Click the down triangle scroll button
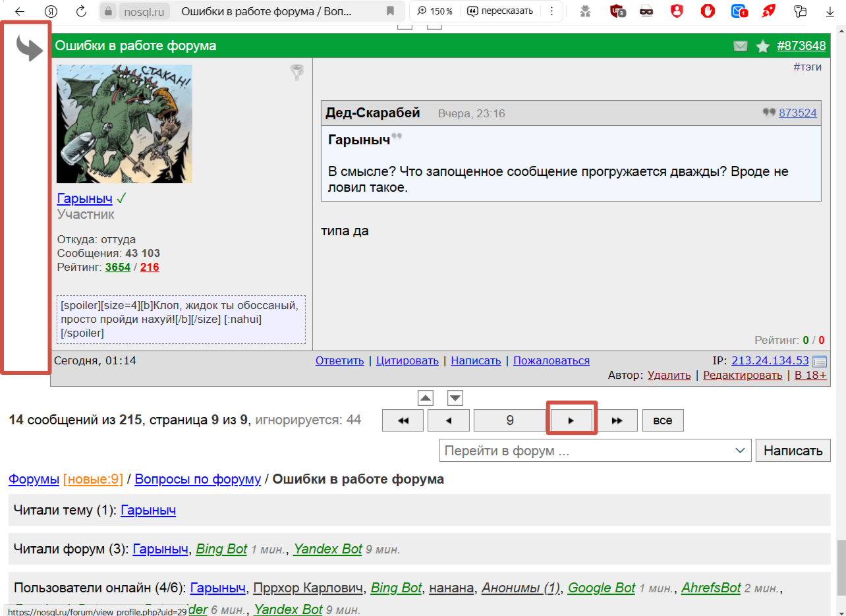The height and width of the screenshot is (616, 846). 455,398
